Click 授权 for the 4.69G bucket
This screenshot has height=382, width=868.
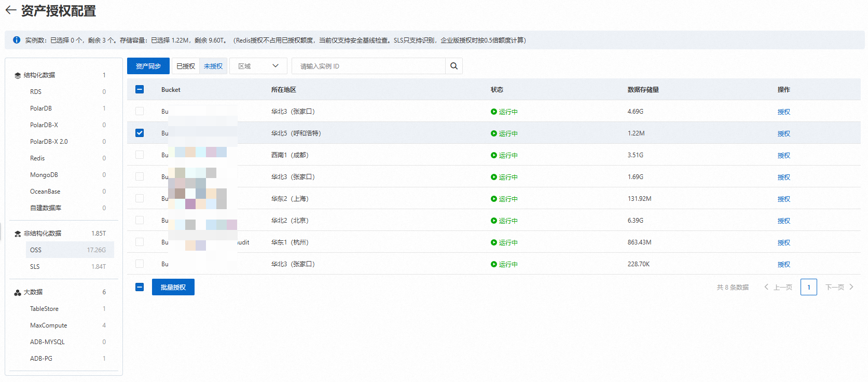[x=783, y=112]
